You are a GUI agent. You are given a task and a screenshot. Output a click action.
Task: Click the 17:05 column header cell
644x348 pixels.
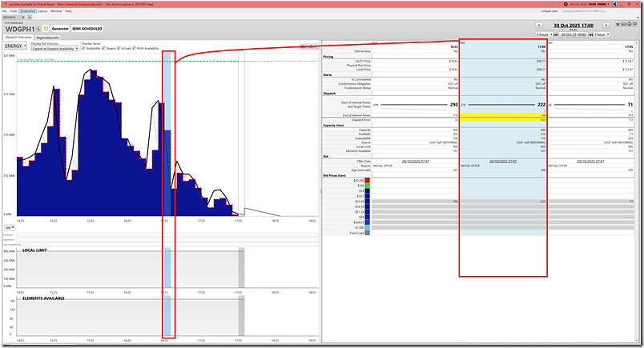click(591, 46)
